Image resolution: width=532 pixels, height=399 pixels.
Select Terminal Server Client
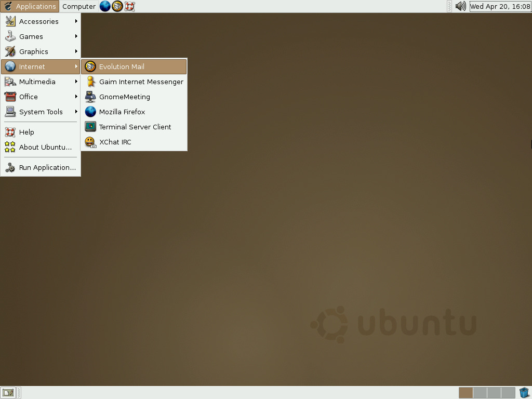pyautogui.click(x=135, y=127)
